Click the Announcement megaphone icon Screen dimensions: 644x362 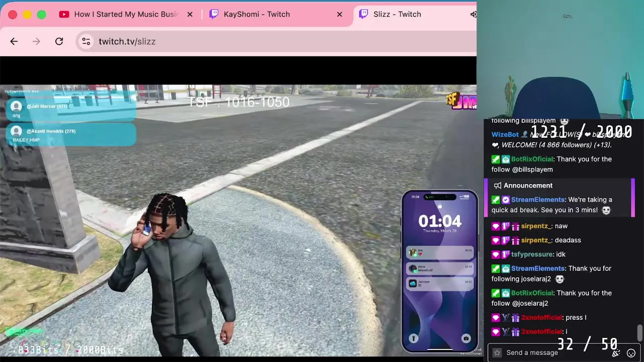[498, 186]
